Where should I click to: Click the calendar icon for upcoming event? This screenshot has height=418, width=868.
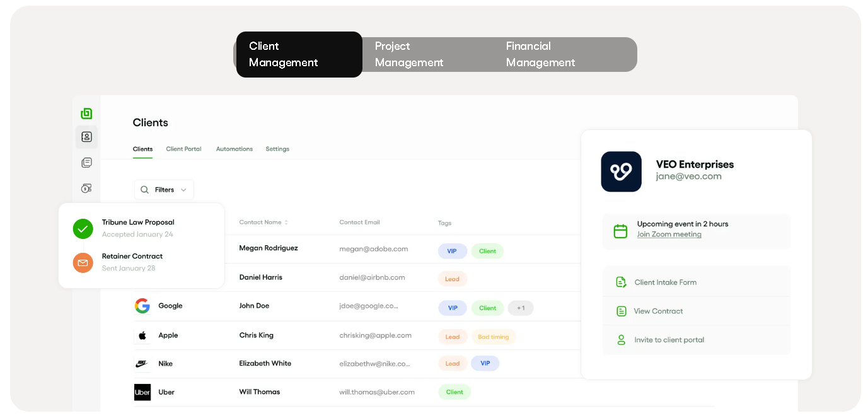pyautogui.click(x=620, y=231)
